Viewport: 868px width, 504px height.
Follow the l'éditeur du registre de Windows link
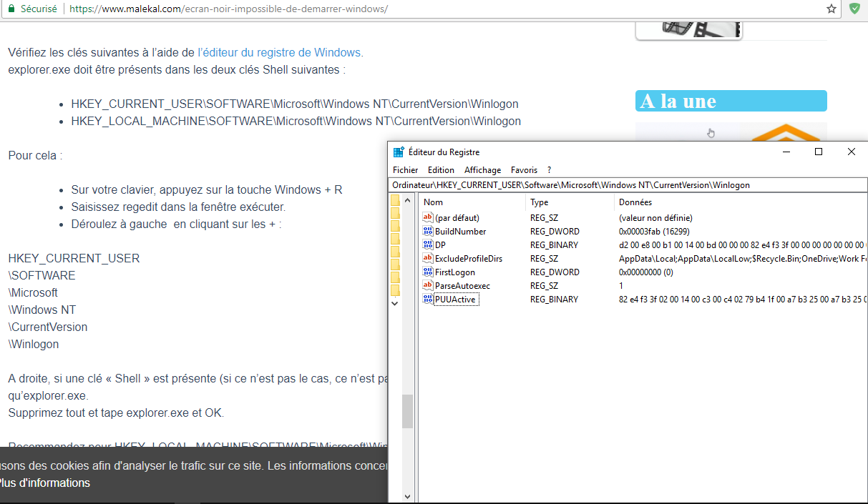pyautogui.click(x=281, y=52)
